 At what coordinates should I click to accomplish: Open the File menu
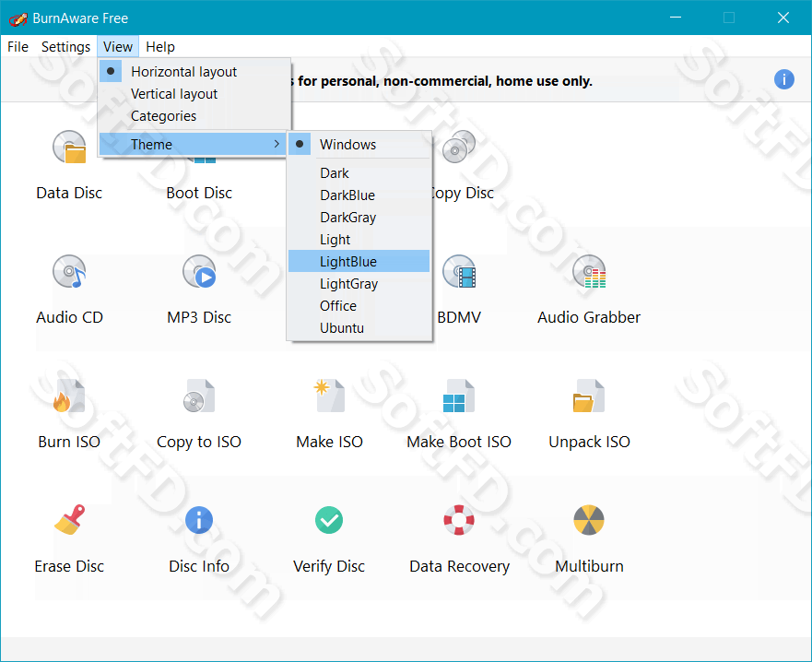18,47
